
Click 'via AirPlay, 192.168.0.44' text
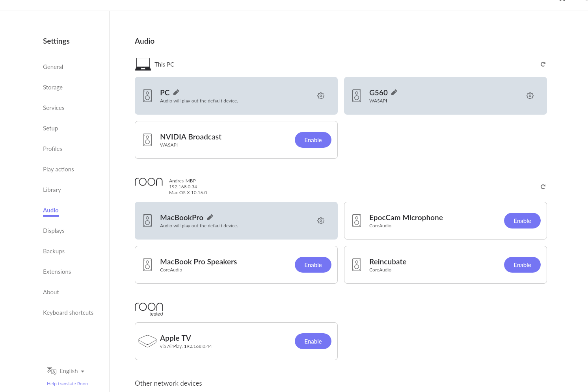pyautogui.click(x=186, y=346)
